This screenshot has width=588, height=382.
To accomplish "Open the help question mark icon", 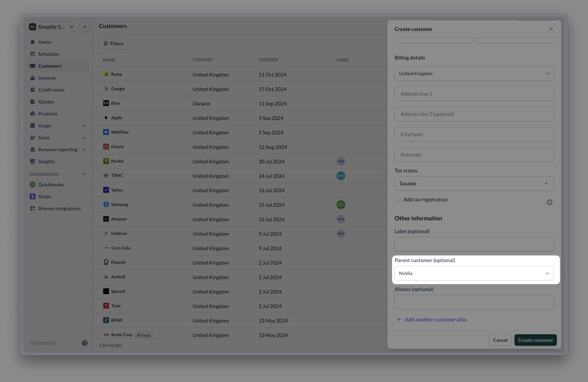I will point(85,343).
